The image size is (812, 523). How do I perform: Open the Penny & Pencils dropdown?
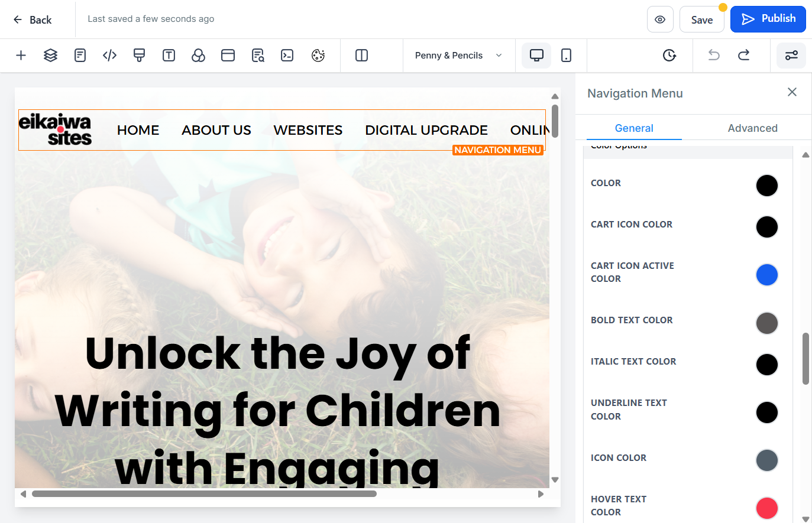tap(459, 56)
